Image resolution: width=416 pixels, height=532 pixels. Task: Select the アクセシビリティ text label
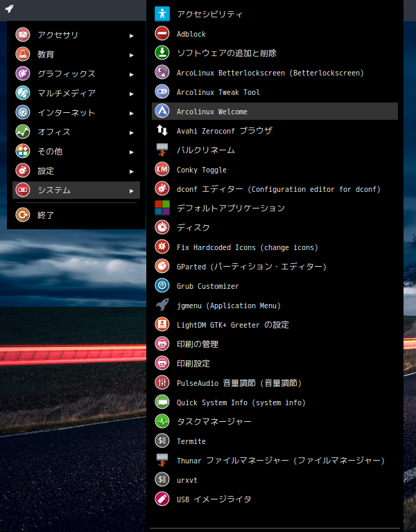click(x=210, y=15)
